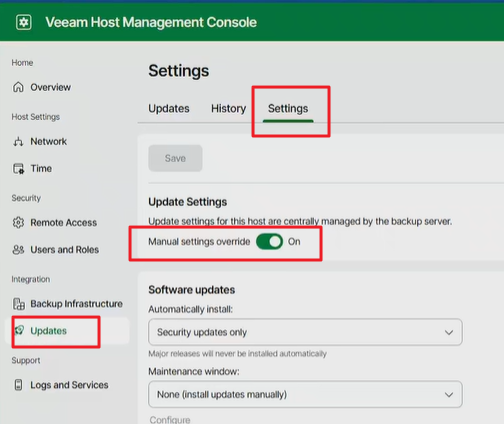This screenshot has width=504, height=424.
Task: Click the 'On' state label
Action: tap(294, 242)
